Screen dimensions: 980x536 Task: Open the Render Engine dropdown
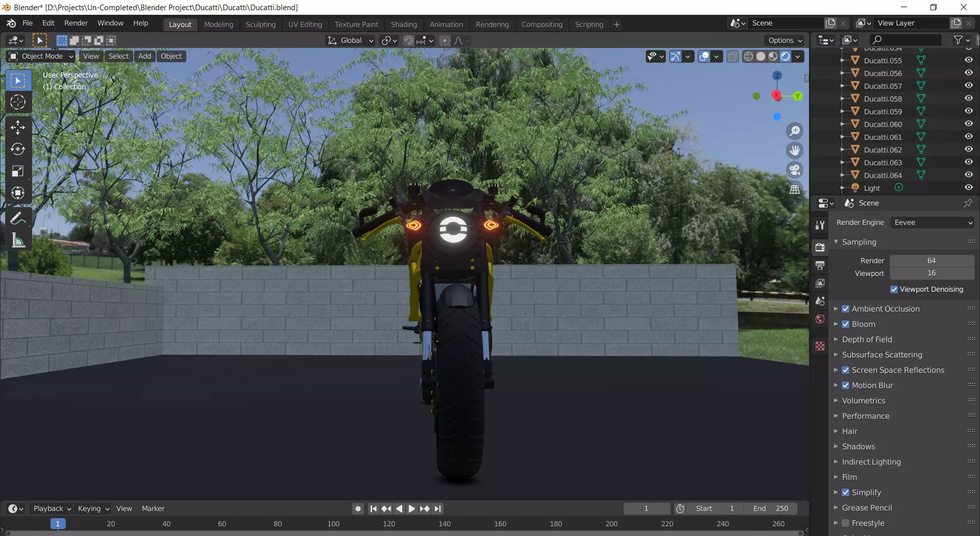click(933, 222)
